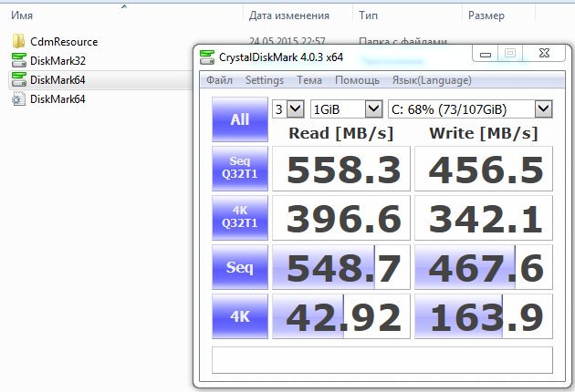
Task: Select the DiskMark32 file name
Action: (57, 61)
